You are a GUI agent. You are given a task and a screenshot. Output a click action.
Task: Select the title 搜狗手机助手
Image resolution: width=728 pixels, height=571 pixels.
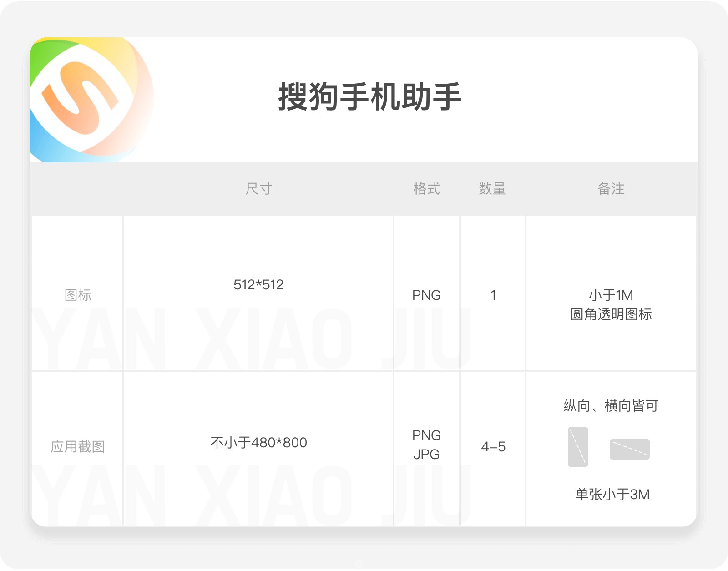pos(369,96)
